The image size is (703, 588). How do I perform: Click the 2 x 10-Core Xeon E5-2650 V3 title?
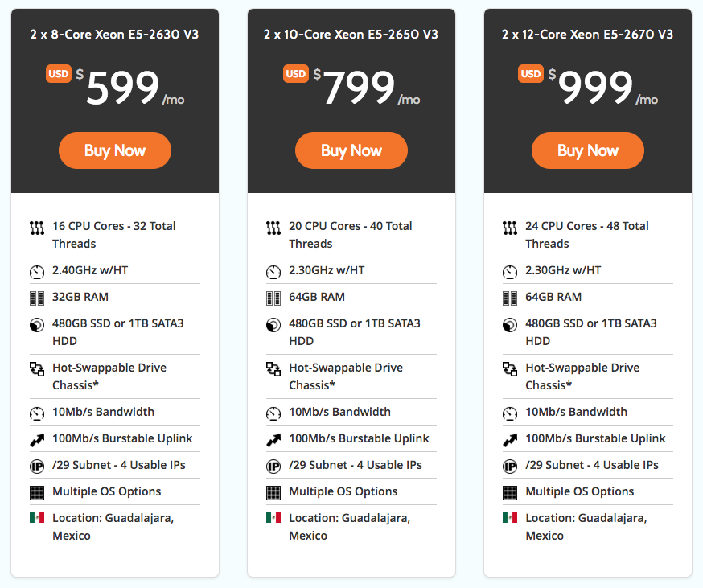click(351, 34)
